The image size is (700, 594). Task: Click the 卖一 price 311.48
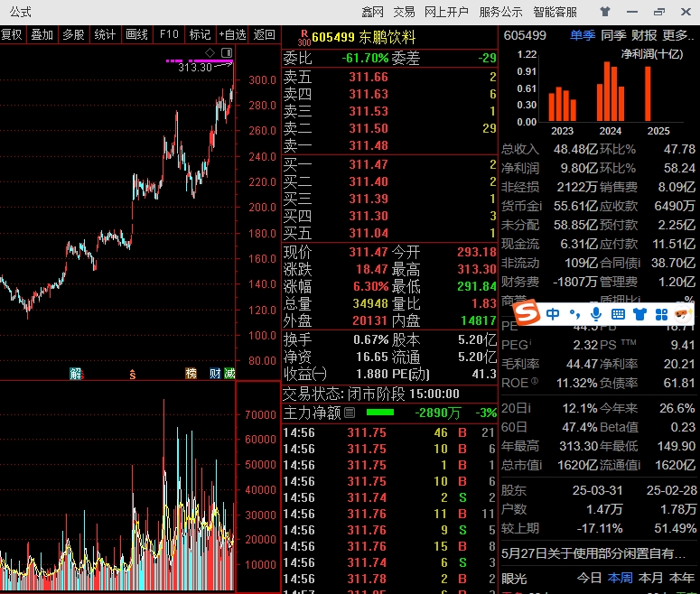click(x=369, y=145)
